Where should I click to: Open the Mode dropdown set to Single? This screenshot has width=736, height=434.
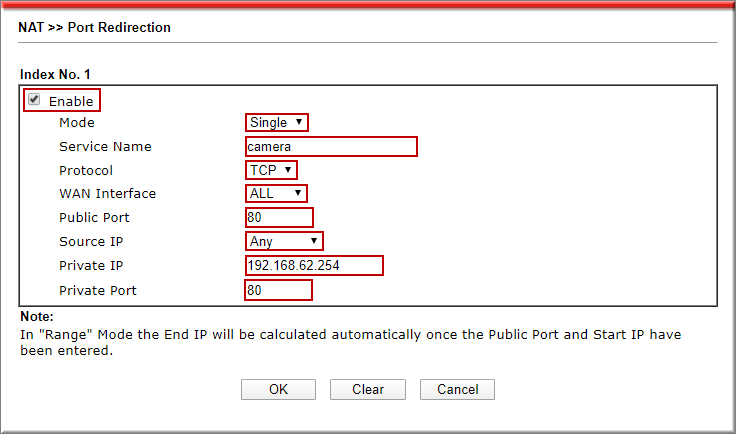(277, 122)
